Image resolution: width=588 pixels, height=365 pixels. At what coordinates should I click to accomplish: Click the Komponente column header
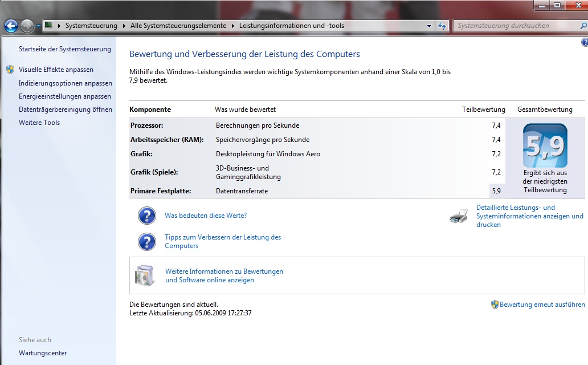point(150,109)
